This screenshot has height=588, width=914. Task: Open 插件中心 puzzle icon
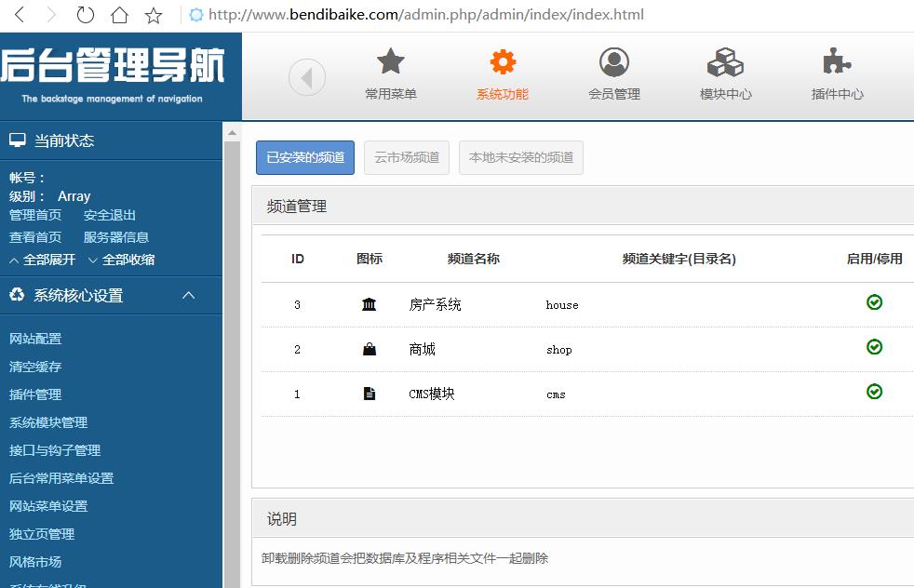[x=837, y=63]
